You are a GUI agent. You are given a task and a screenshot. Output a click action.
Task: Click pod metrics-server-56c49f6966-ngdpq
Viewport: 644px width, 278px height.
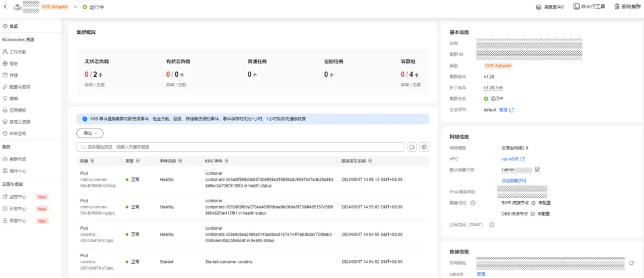98,210
